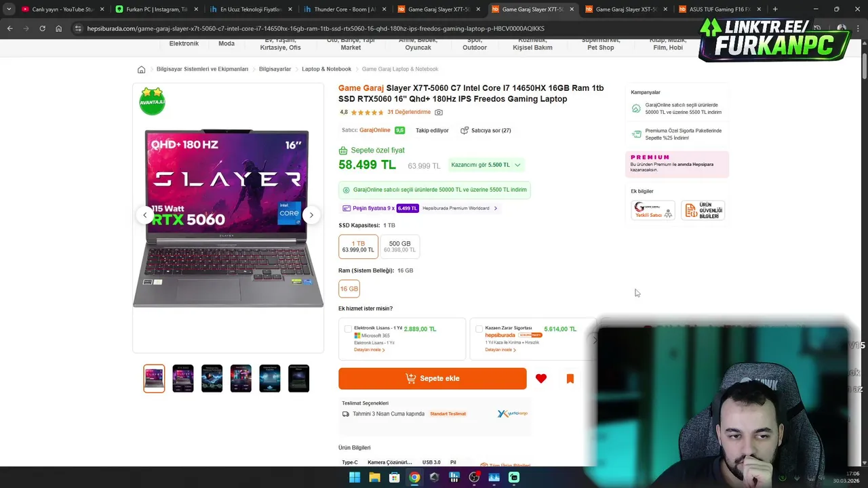Open Spor, Outdoor category menu
Viewport: 868px width, 488px height.
click(x=475, y=45)
